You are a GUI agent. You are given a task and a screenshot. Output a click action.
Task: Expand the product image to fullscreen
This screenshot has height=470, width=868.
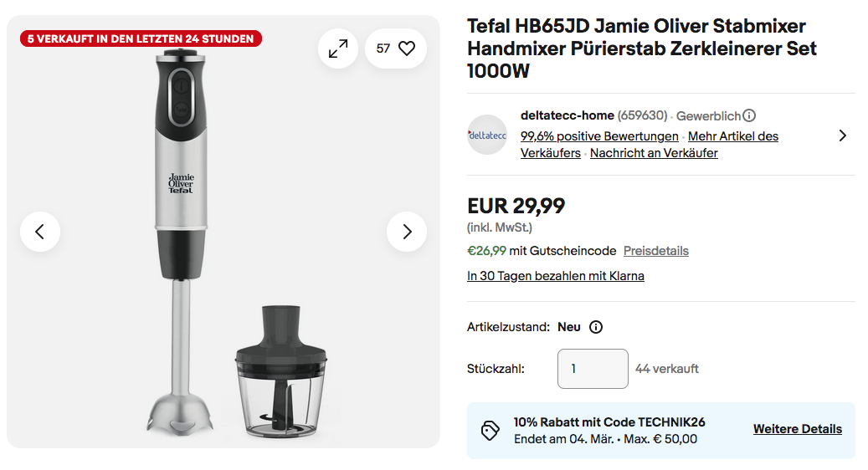coord(338,49)
